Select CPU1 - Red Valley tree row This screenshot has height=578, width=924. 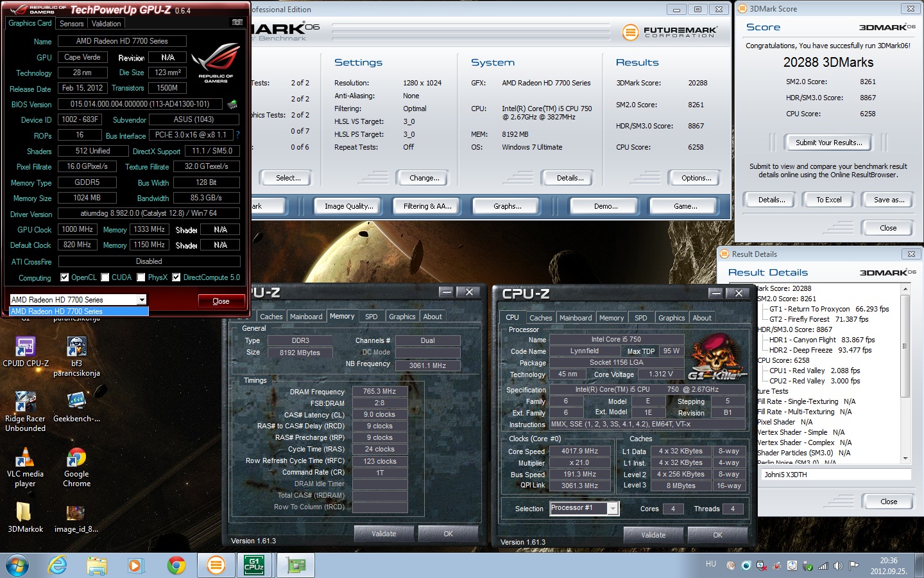(814, 371)
